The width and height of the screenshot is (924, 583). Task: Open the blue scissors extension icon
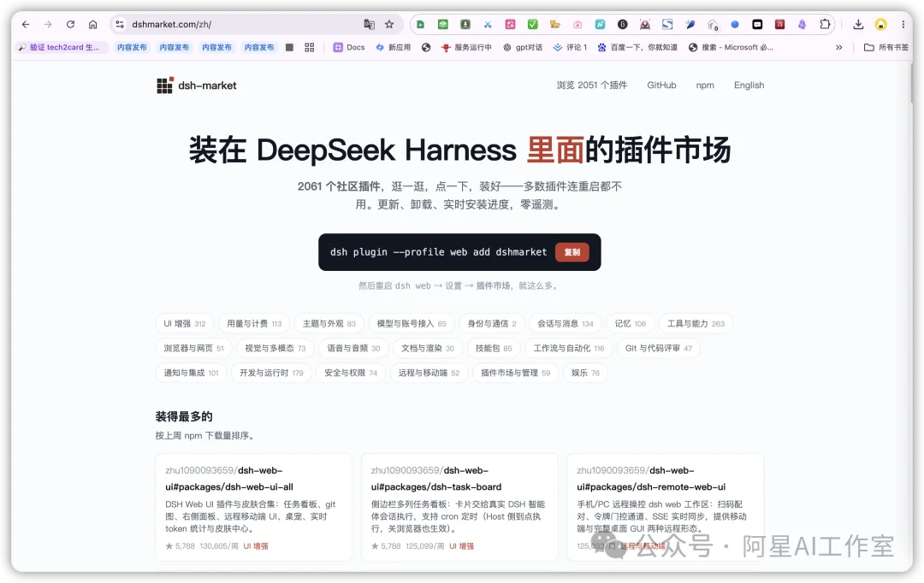488,24
